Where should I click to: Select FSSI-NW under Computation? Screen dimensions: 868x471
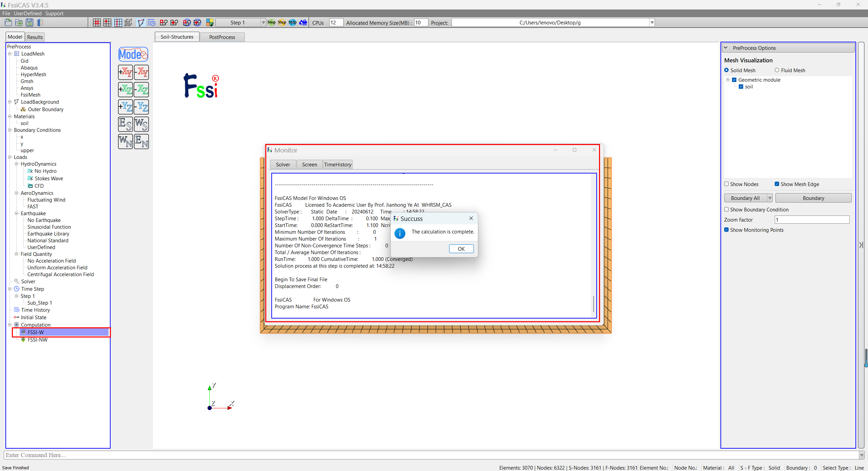pyautogui.click(x=37, y=340)
